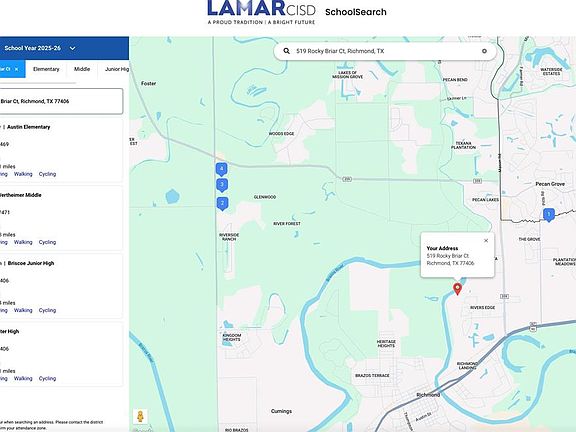The width and height of the screenshot is (576, 432).
Task: Click Walking link under Austin Elementary
Action: [x=23, y=174]
